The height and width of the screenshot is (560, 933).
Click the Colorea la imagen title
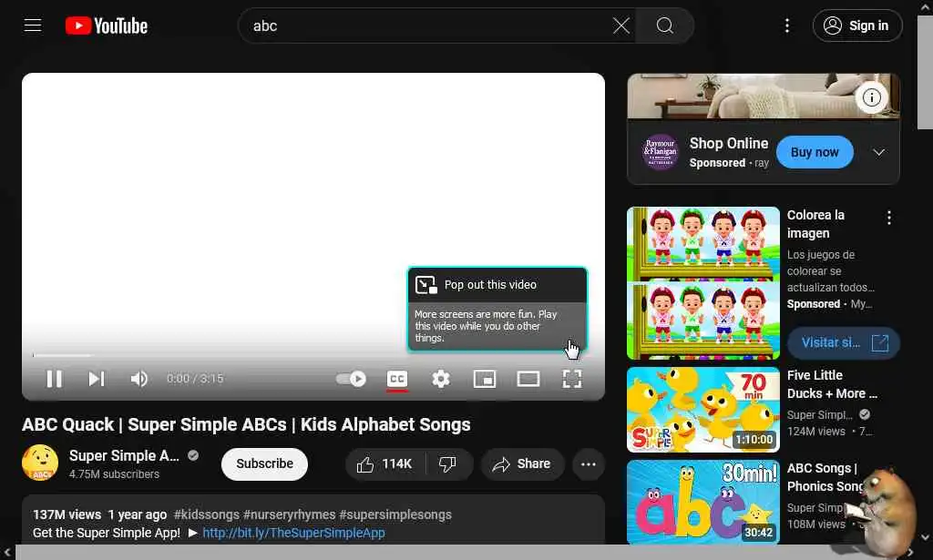point(815,224)
